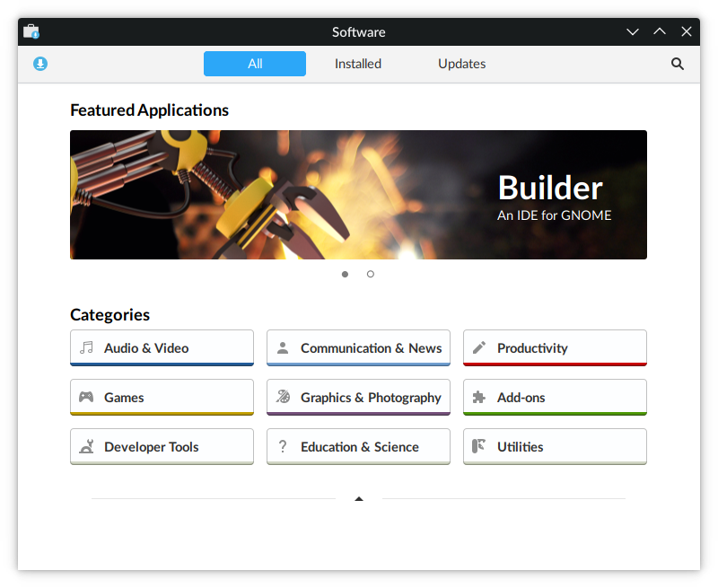Viewport: 718px width, 588px height.
Task: Click the Developer Tools robot arm icon
Action: [x=86, y=446]
